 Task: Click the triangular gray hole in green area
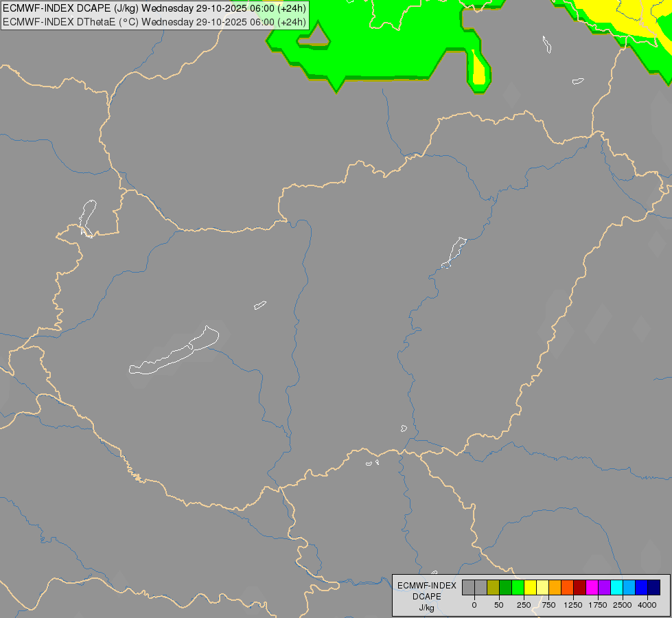coord(314,36)
